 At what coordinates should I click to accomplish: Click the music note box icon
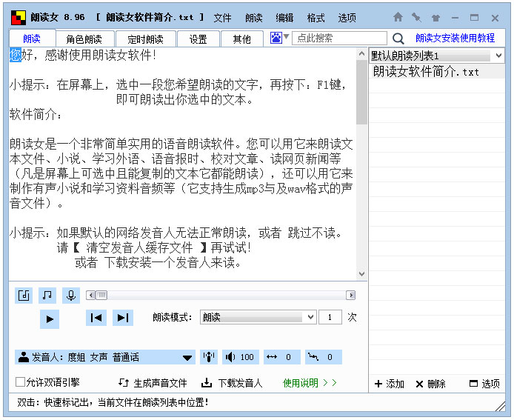[24, 296]
